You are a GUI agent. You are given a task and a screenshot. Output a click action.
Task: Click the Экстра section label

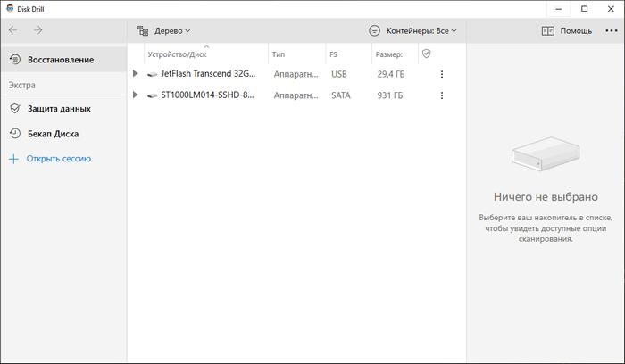(22, 85)
